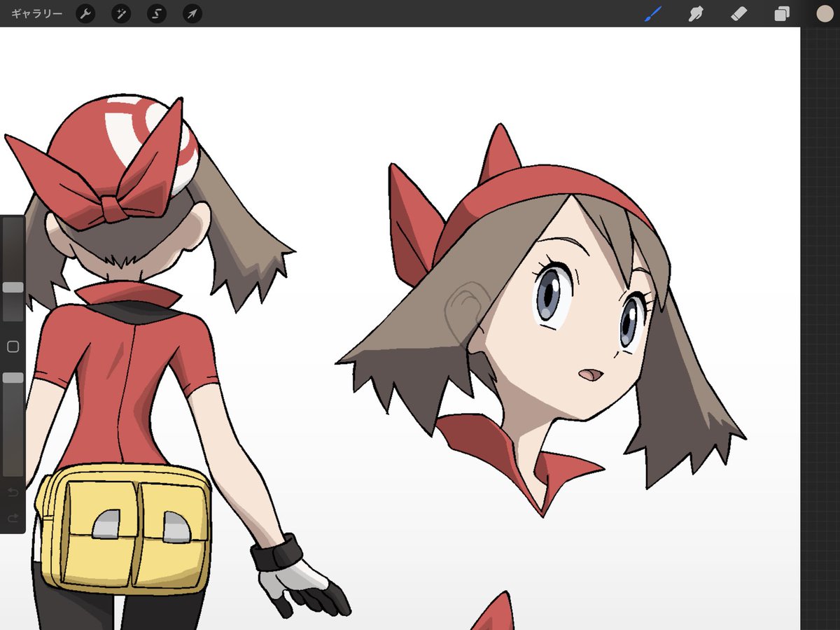
Task: Open the Gallery (ギャラリー) button
Action: pos(36,13)
